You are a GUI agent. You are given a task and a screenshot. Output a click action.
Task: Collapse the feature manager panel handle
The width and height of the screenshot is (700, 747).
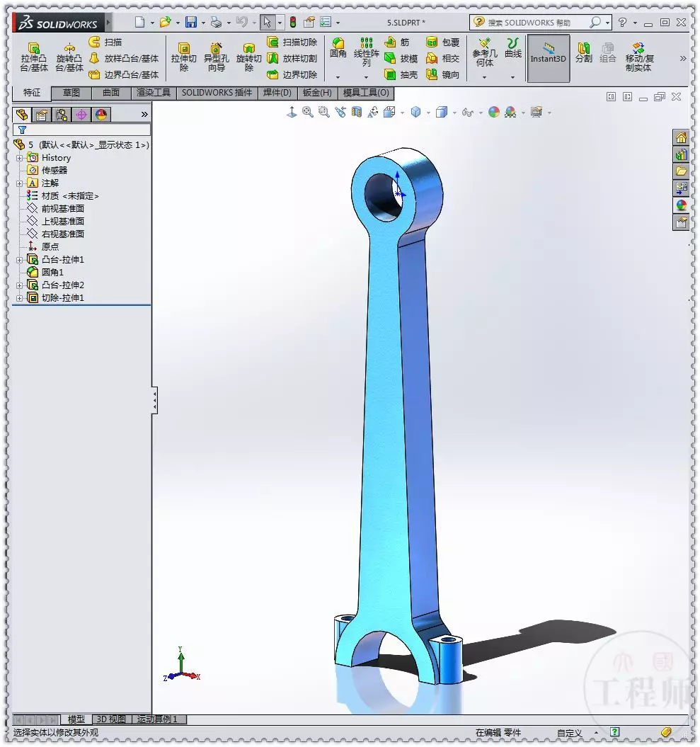(x=155, y=400)
